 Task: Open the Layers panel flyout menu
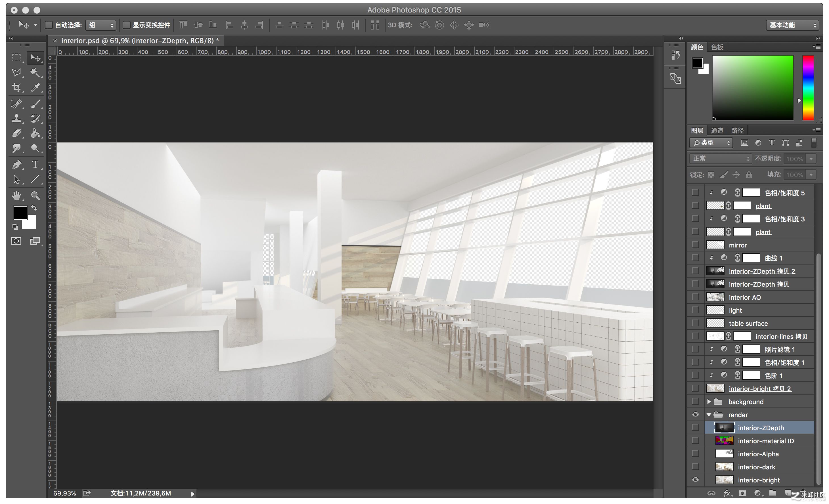[x=816, y=130]
